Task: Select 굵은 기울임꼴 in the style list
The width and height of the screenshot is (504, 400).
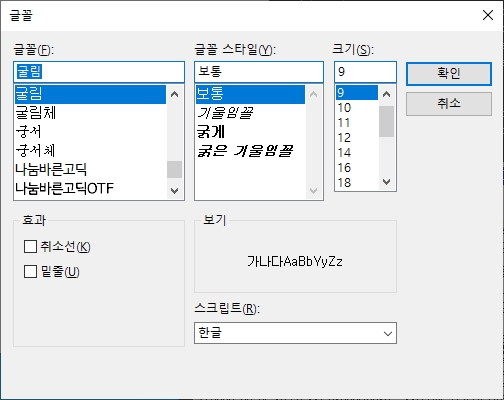Action: (250, 151)
